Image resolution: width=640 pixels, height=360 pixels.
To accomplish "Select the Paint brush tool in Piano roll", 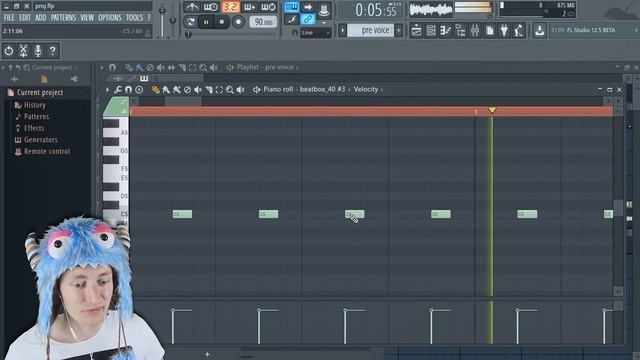I will [x=166, y=90].
